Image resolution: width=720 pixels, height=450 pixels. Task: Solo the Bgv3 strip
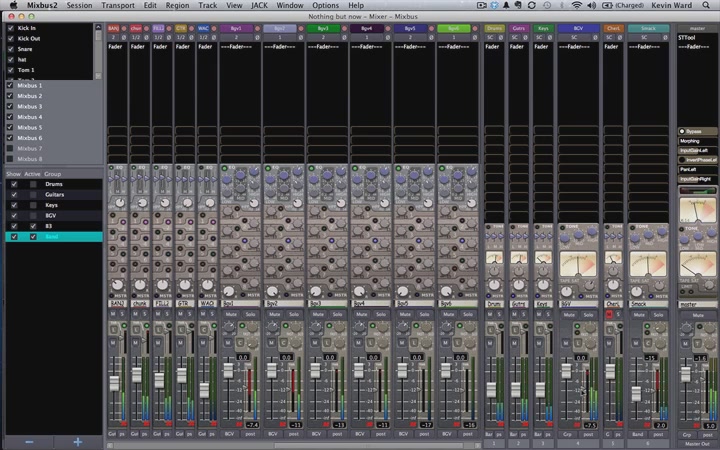coord(338,315)
